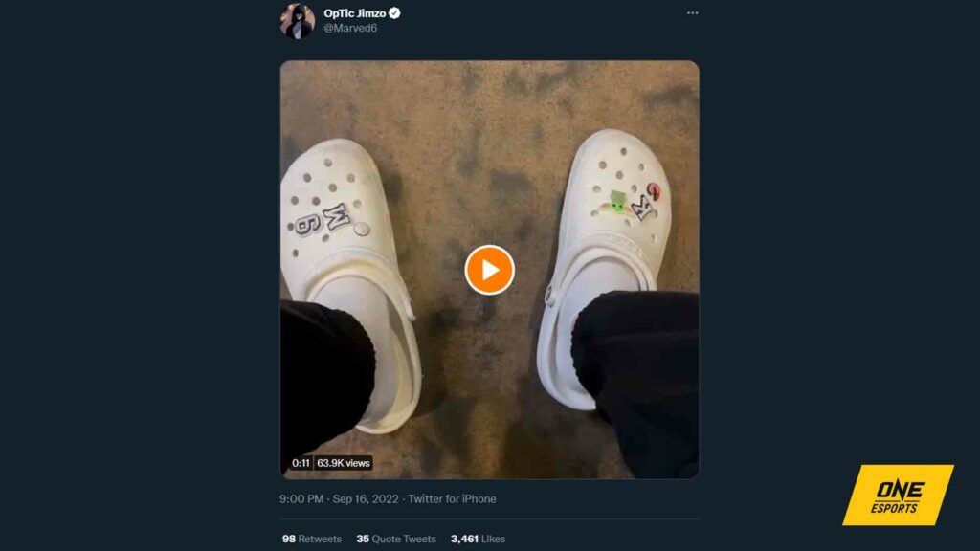Click the verified badge beside OpTic Jimzo
Screen dimensions: 980x551
coord(394,13)
